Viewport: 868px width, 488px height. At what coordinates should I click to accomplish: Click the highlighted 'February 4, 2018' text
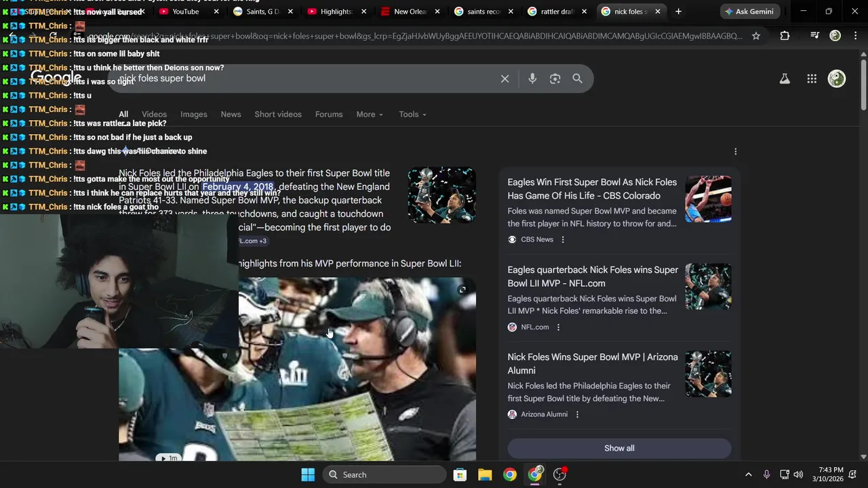(238, 186)
